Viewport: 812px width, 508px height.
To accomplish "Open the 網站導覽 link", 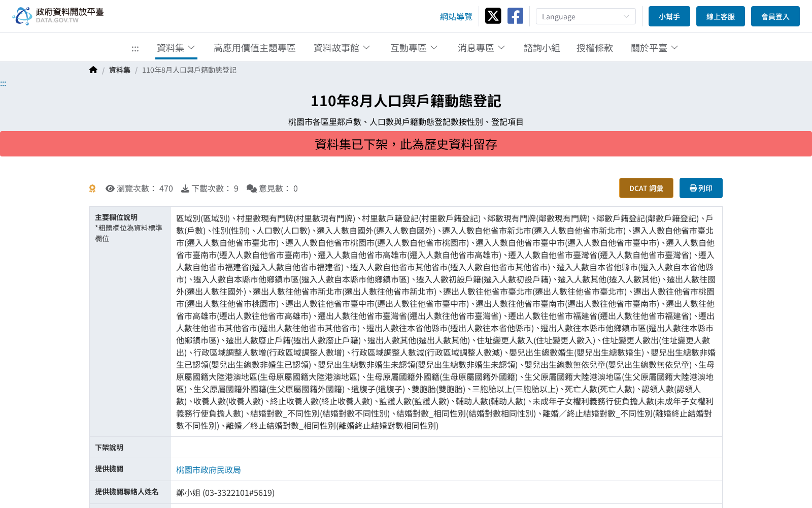I will tap(456, 17).
